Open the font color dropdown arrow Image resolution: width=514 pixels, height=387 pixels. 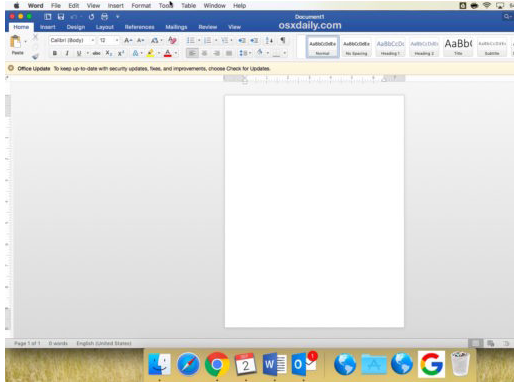pyautogui.click(x=176, y=53)
